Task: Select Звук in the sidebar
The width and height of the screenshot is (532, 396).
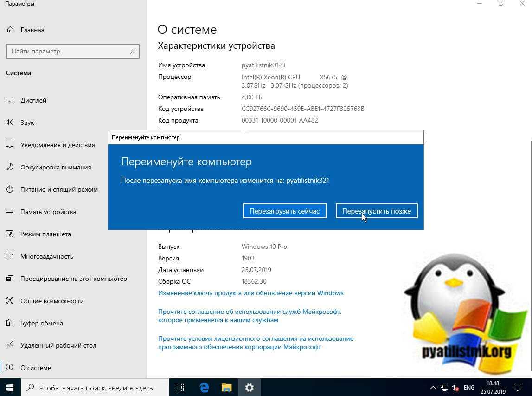Action: tap(27, 123)
